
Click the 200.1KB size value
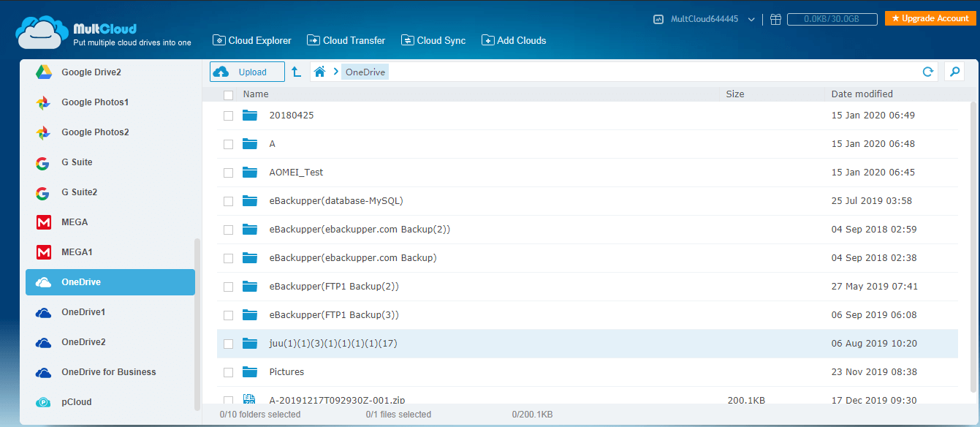746,401
